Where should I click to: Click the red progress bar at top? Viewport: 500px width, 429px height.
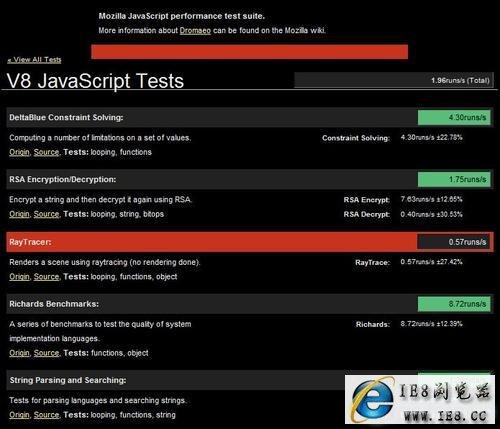249,52
